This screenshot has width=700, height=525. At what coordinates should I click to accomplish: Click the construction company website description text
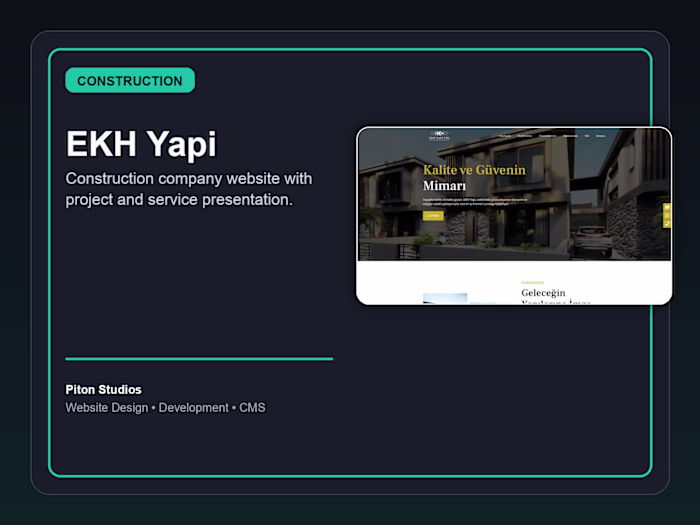coord(189,189)
